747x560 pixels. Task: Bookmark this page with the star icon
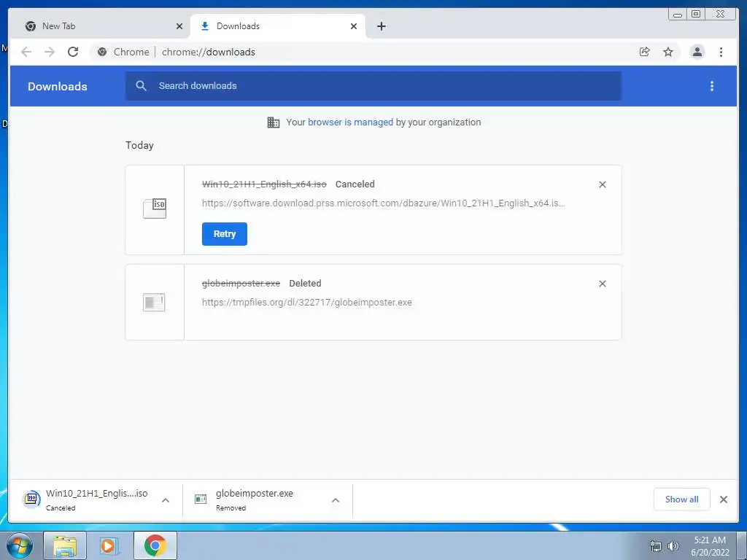[x=668, y=52]
